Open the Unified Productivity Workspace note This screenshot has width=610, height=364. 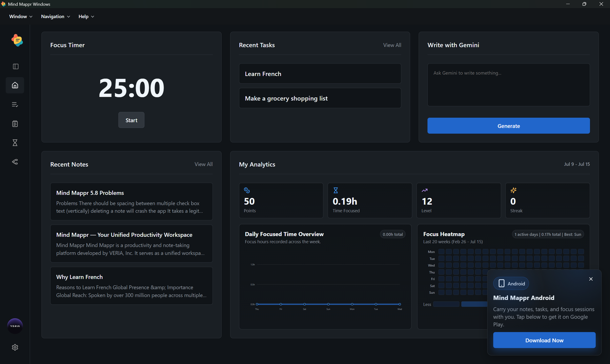(x=132, y=244)
